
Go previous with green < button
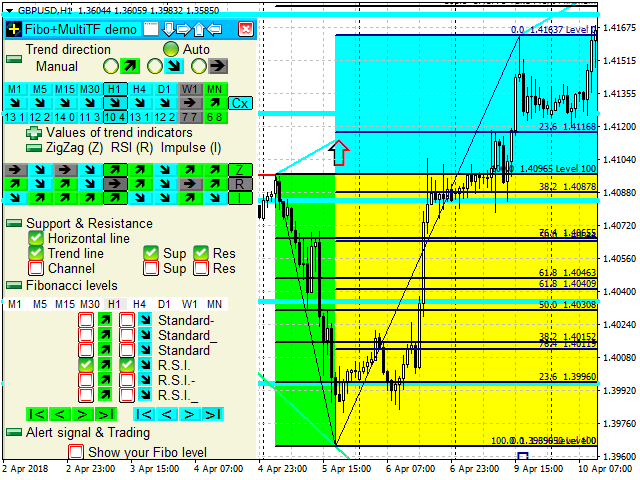click(60, 414)
